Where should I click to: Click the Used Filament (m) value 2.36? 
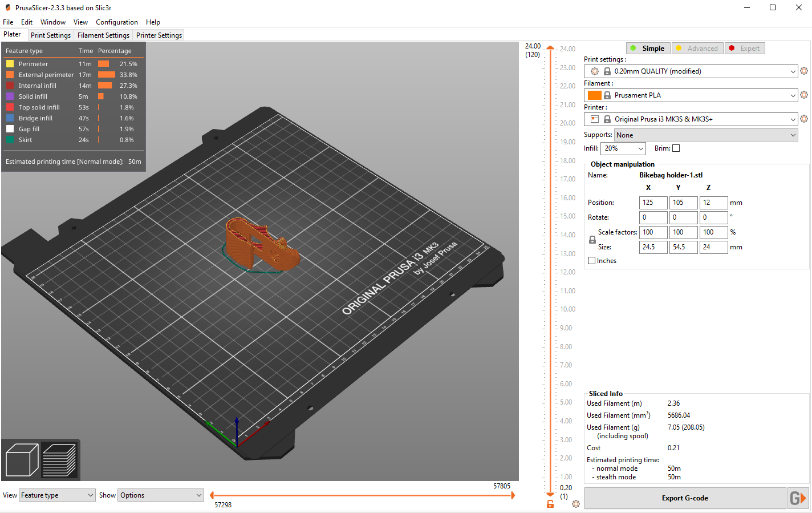[674, 403]
